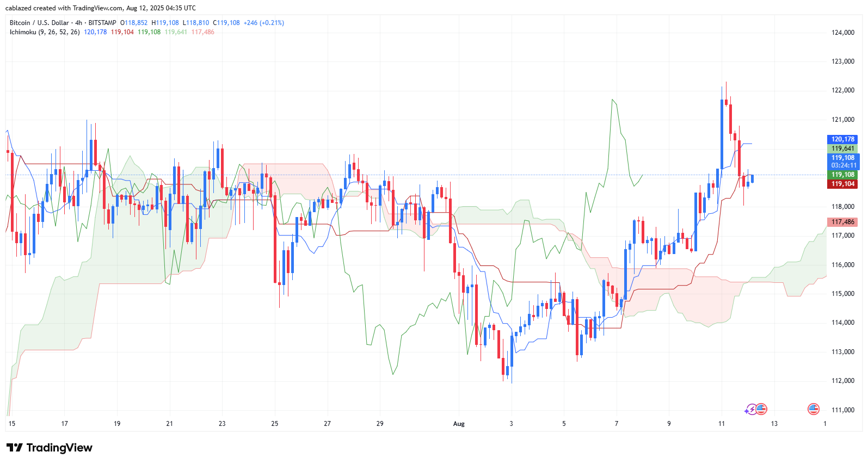Click the TradingView logo at the bottom
The image size is (868, 464).
click(50, 448)
